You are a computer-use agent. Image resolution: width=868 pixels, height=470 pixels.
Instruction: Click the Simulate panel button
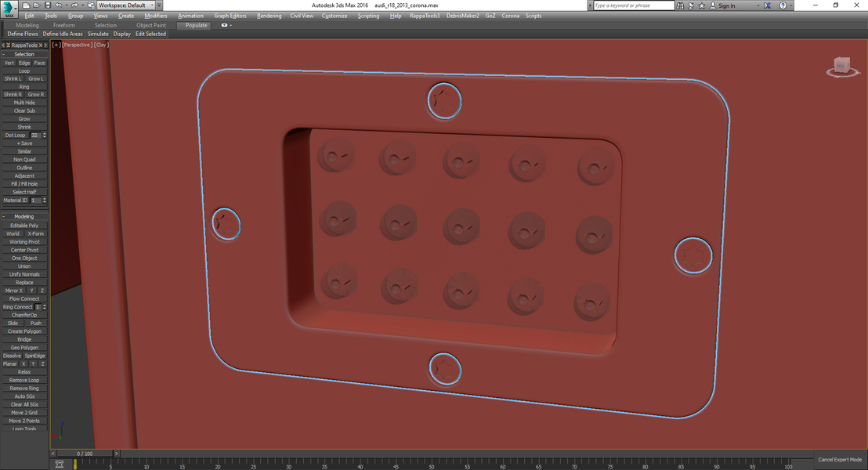[x=98, y=34]
